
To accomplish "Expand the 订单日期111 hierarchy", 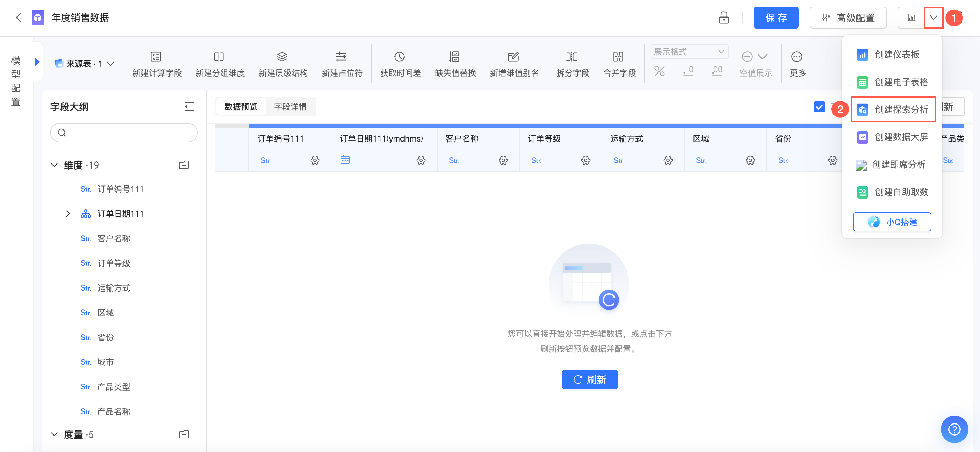I will [x=68, y=214].
